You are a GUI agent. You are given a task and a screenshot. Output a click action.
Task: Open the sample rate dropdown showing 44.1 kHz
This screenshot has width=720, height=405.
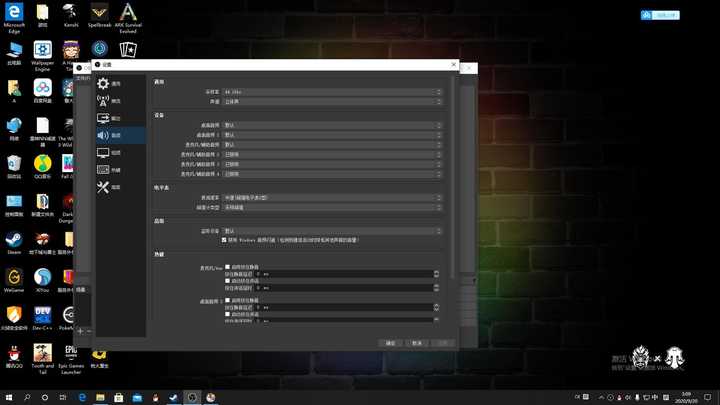332,92
